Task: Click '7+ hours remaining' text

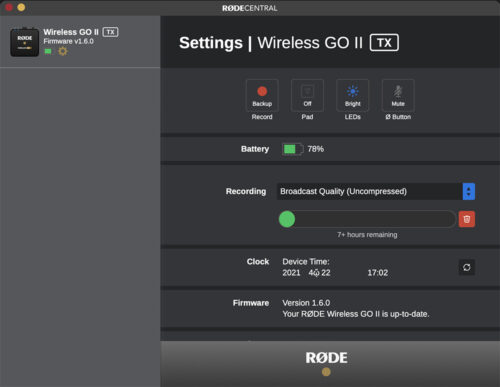Action: pos(367,235)
